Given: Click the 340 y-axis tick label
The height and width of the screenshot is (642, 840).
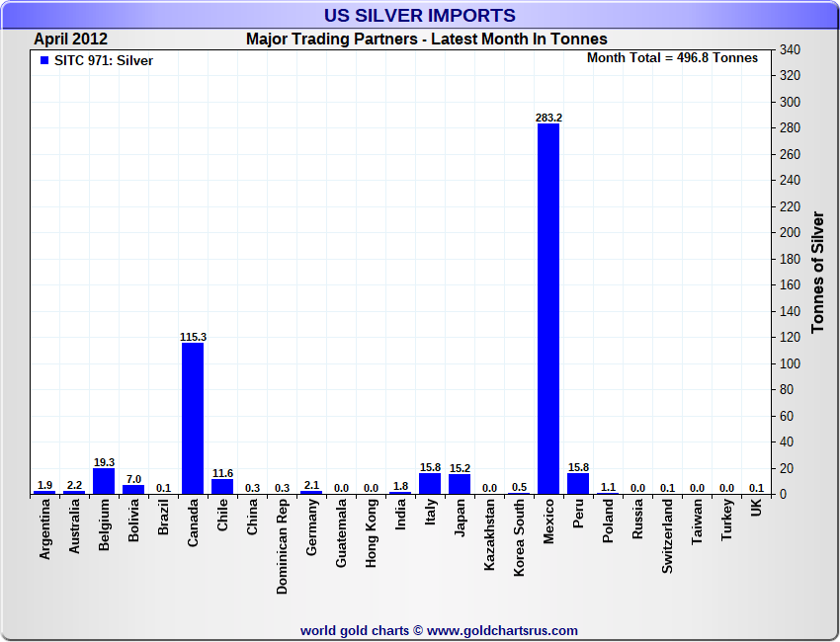Looking at the screenshot, I should tap(790, 49).
